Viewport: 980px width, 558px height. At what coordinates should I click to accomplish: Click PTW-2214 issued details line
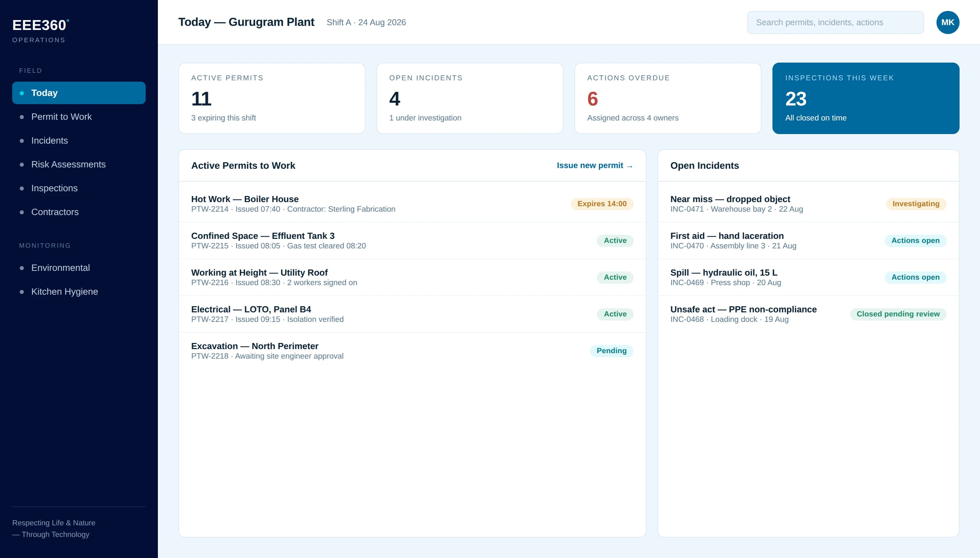point(293,209)
